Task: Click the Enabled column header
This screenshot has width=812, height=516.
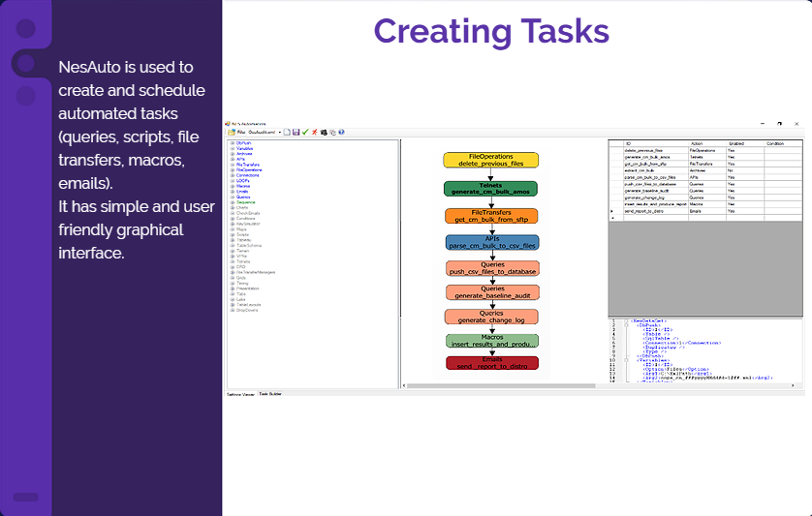Action: [745, 143]
